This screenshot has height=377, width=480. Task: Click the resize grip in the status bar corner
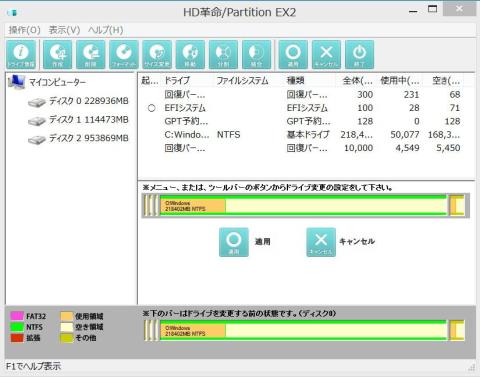click(x=472, y=367)
